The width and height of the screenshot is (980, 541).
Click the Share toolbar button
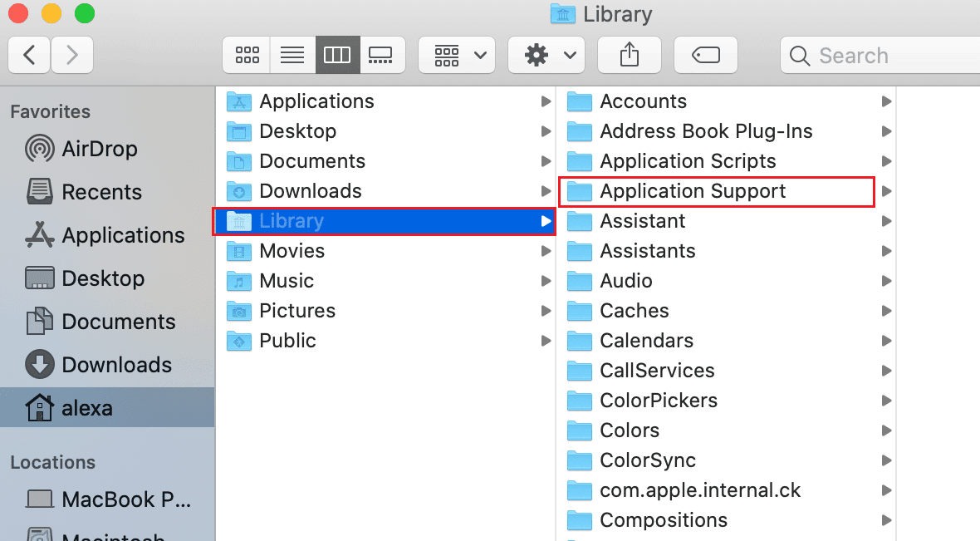[630, 55]
